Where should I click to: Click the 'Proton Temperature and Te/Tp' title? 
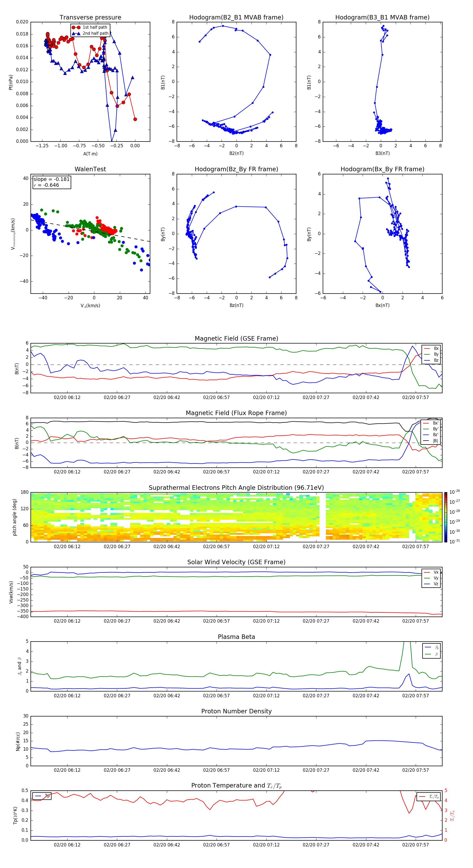click(236, 786)
